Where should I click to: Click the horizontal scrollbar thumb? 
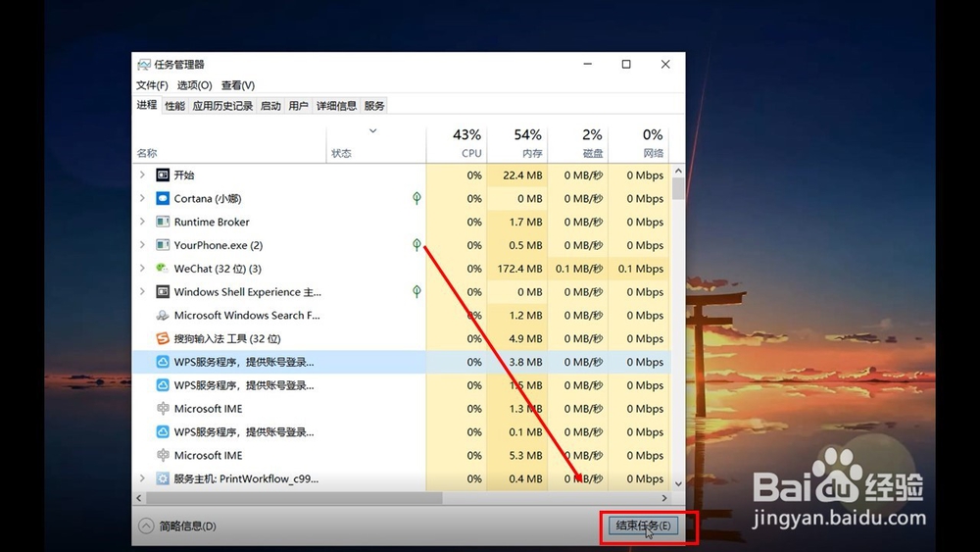coord(294,498)
